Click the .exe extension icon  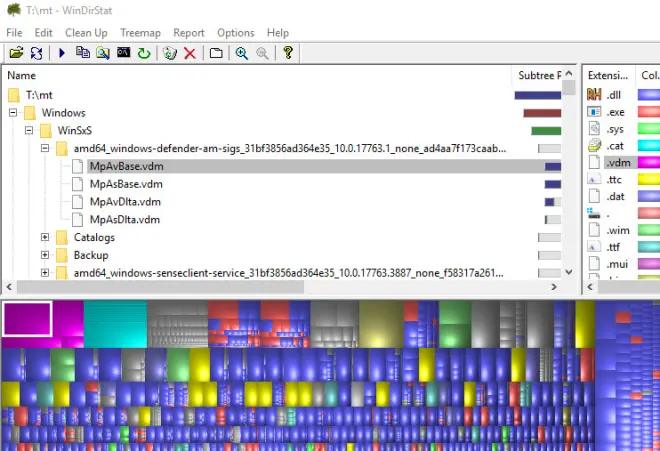pos(594,112)
